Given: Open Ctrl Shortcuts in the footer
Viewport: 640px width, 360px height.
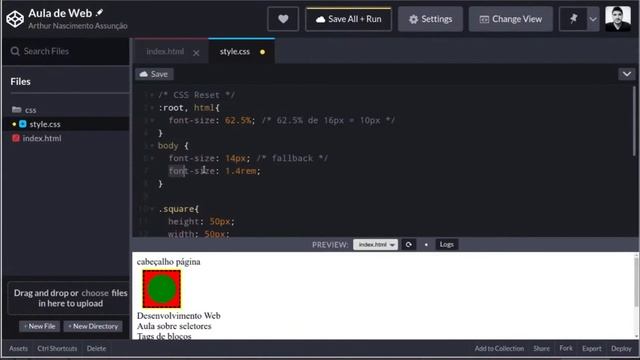Looking at the screenshot, I should point(57,348).
